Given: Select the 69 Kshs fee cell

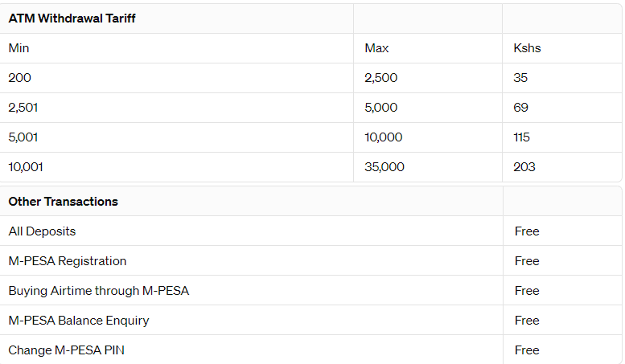Looking at the screenshot, I should point(520,108).
